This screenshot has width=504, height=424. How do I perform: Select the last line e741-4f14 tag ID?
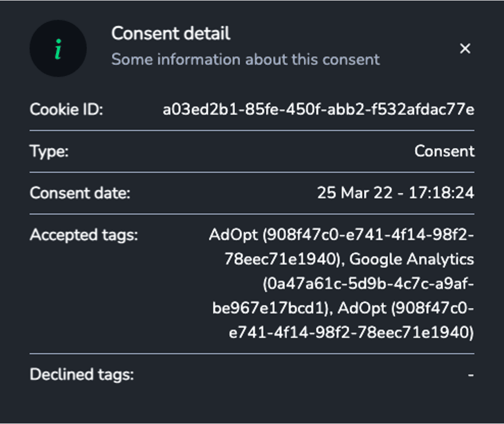click(351, 332)
